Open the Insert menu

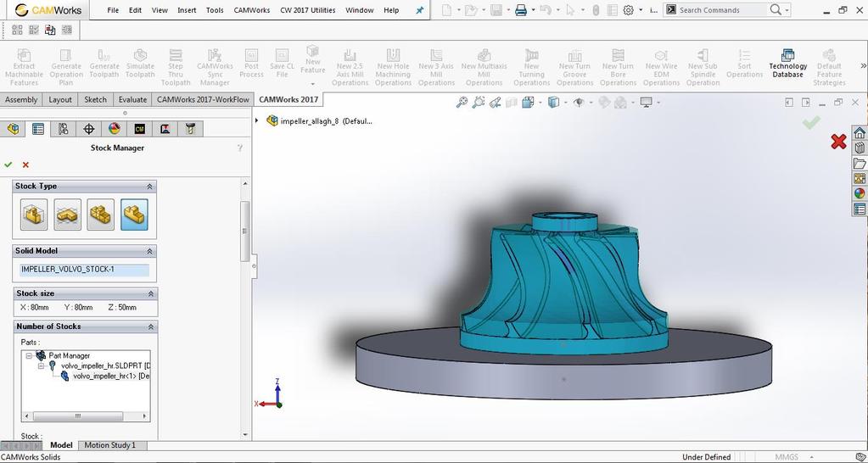pyautogui.click(x=187, y=10)
